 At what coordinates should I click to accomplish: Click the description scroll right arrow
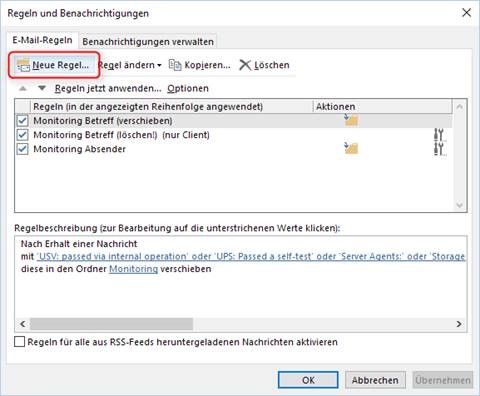click(459, 324)
